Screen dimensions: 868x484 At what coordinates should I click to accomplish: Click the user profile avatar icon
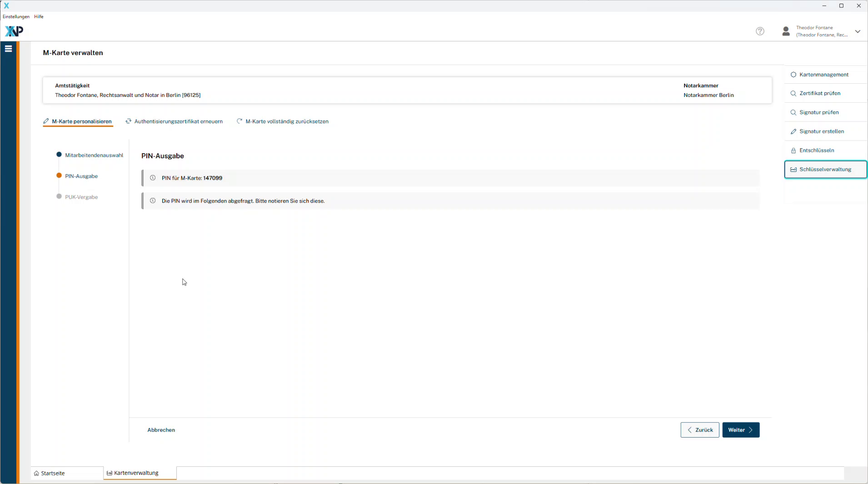pyautogui.click(x=786, y=31)
